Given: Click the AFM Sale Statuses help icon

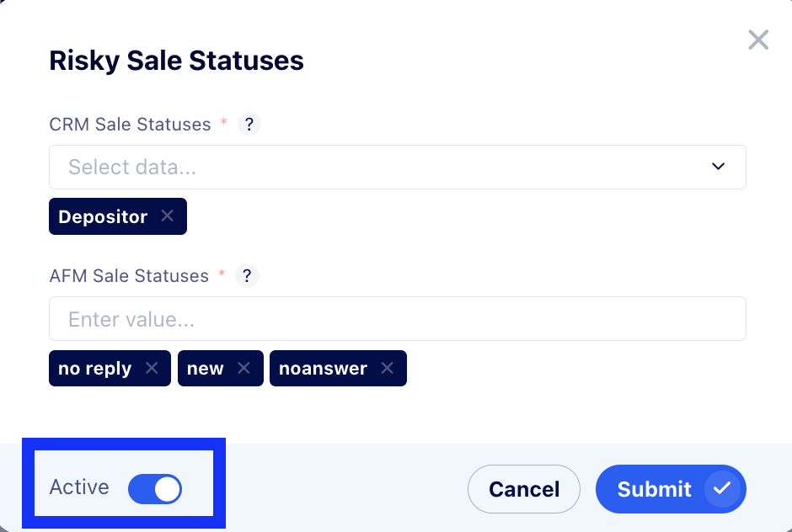Looking at the screenshot, I should coord(246,276).
